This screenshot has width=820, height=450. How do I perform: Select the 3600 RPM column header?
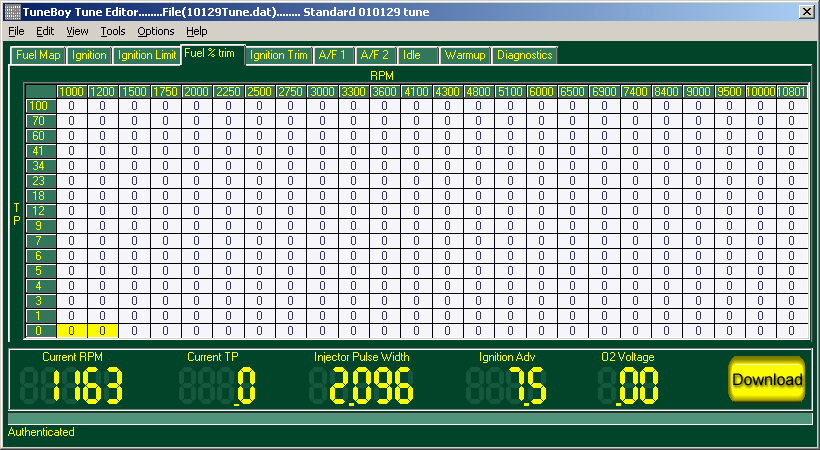384,92
